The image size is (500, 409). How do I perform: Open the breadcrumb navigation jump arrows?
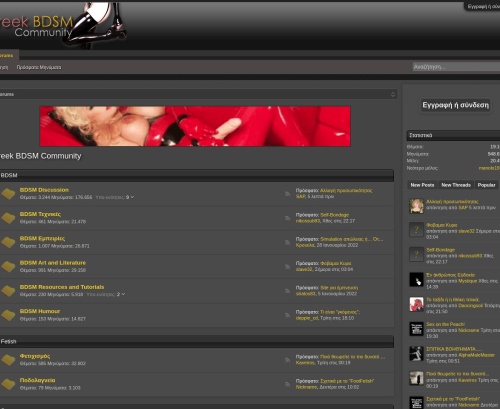pos(393,94)
